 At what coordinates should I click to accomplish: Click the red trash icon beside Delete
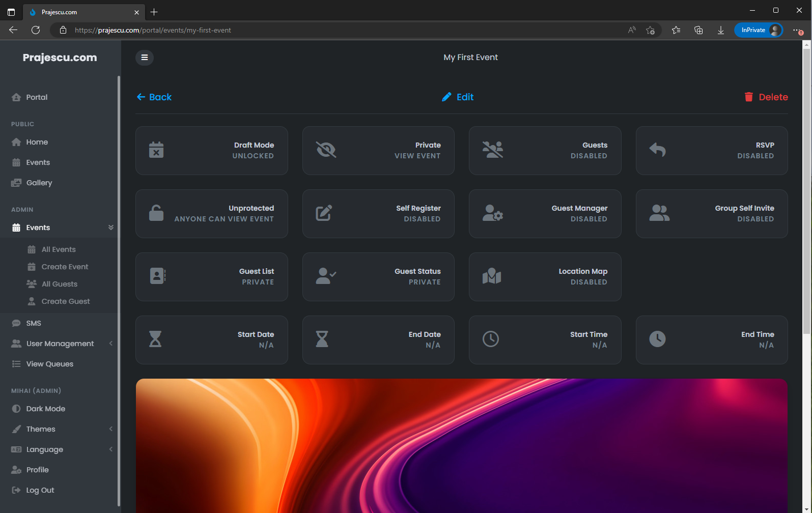(x=749, y=97)
